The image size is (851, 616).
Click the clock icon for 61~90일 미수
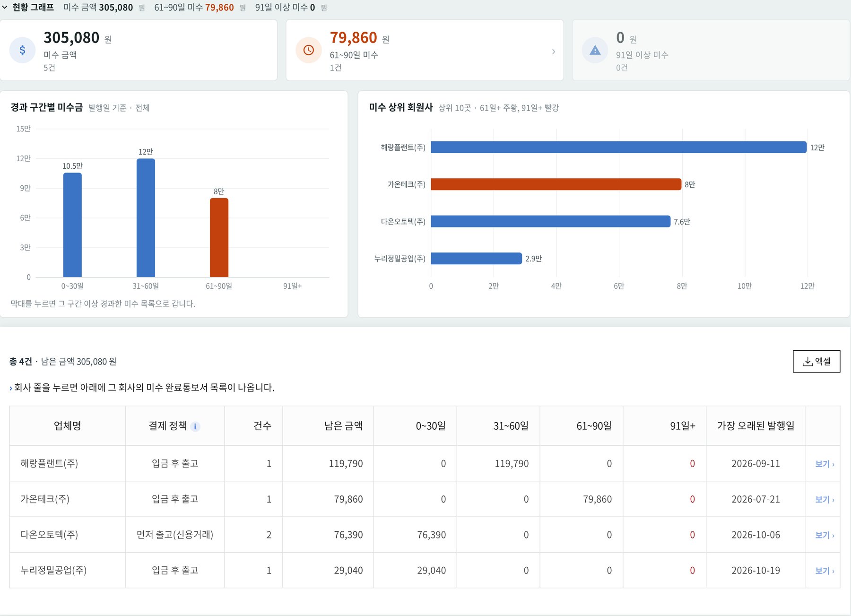click(308, 50)
